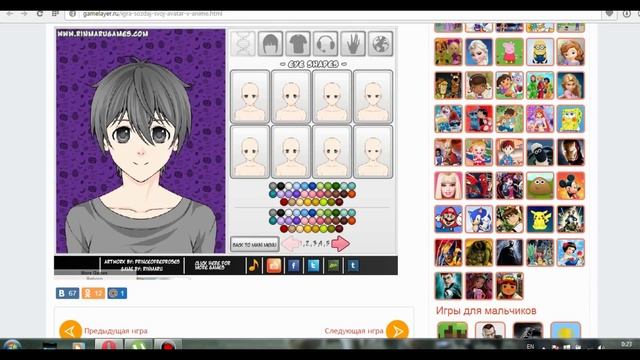Open the Ben 10 games thumbnail
This screenshot has width=640, height=360.
coord(509,219)
